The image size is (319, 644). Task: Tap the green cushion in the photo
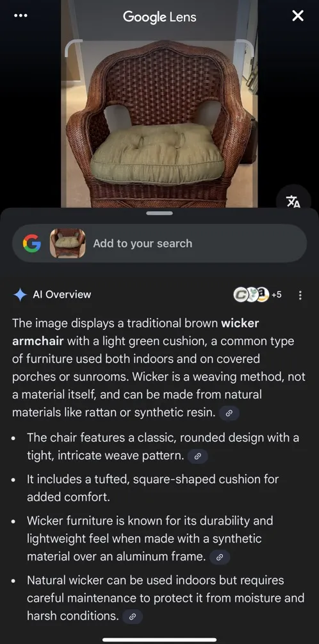pos(157,154)
